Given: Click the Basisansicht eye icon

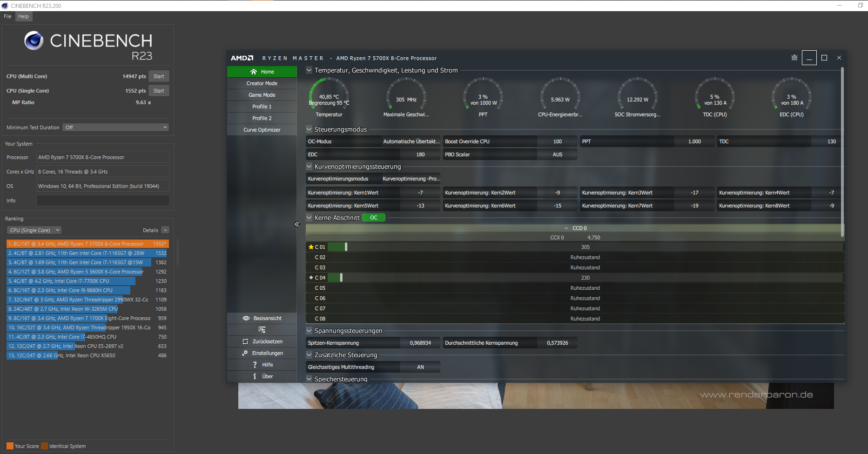Looking at the screenshot, I should [246, 318].
